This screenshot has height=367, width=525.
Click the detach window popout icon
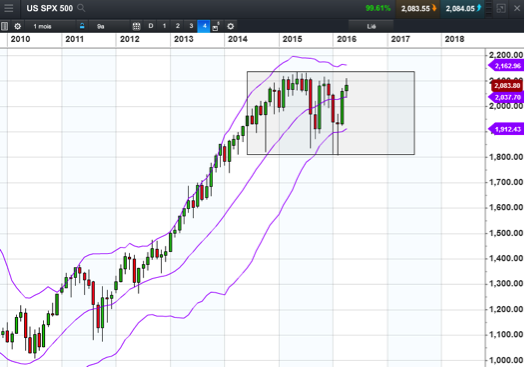click(x=501, y=8)
